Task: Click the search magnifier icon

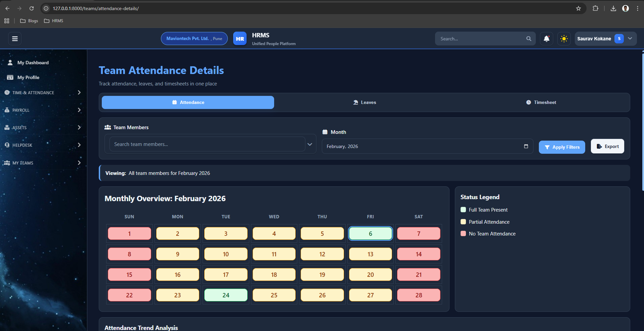Action: point(528,39)
